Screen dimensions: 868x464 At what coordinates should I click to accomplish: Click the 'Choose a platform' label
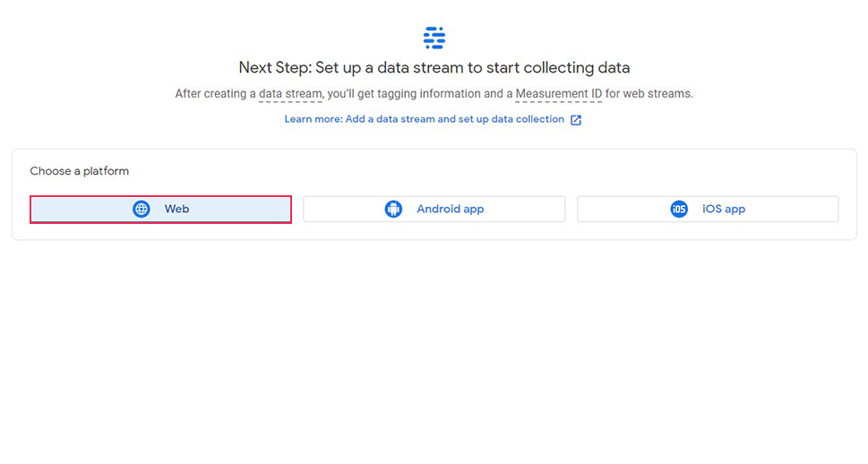(79, 171)
